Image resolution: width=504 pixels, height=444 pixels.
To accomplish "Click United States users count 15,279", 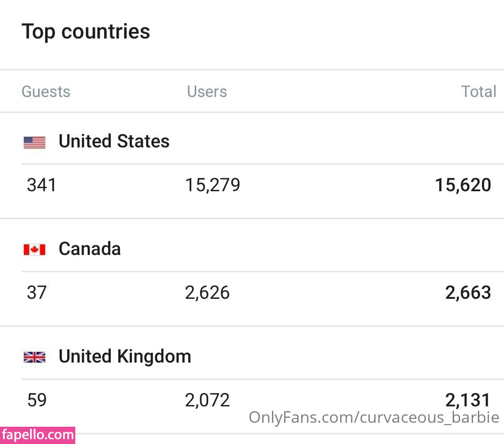I will click(x=213, y=185).
